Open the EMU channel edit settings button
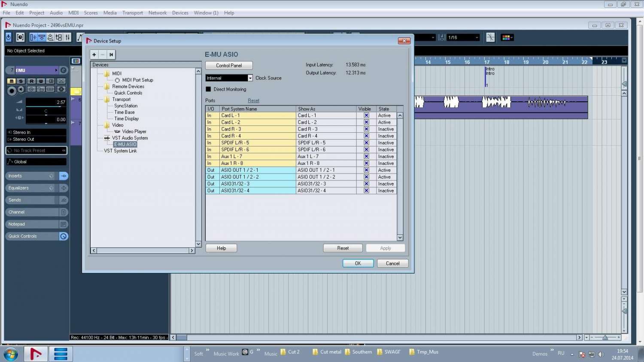The height and width of the screenshot is (362, 644). (64, 70)
